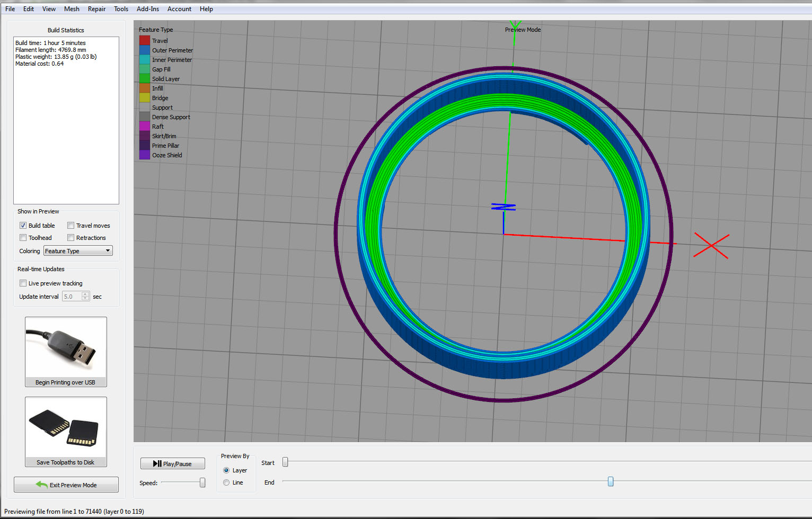Click the Raft color swatch
The width and height of the screenshot is (812, 519).
pyautogui.click(x=145, y=127)
